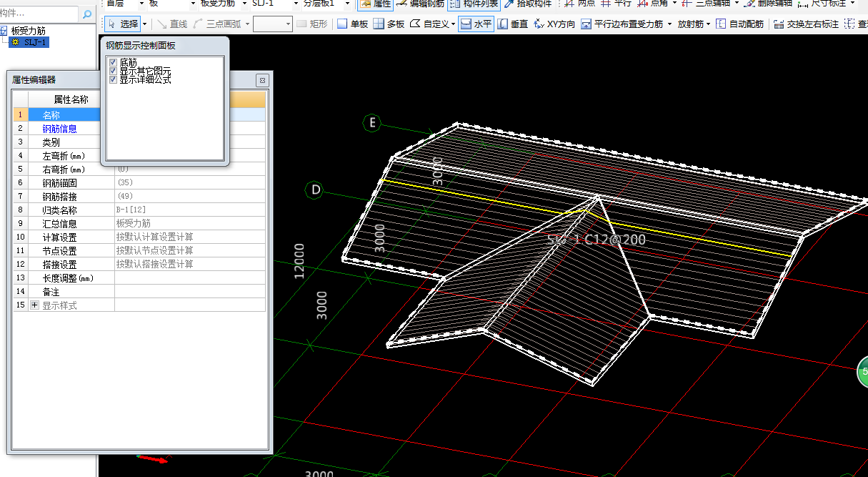Screen dimensions: 868x477
Task: Open the dropdown arrow beside 选择
Action: click(x=145, y=24)
